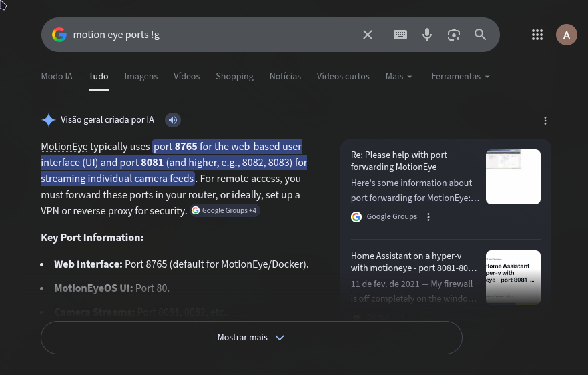Open Google apps grid menu
This screenshot has width=588, height=375.
pos(537,35)
